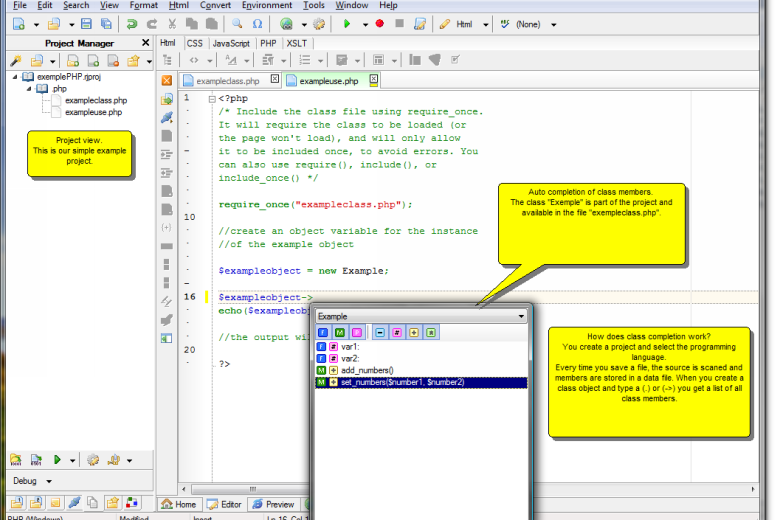The height and width of the screenshot is (520, 780).
Task: Open the dropdown arrow next to Open folder
Action: pyautogui.click(x=72, y=24)
